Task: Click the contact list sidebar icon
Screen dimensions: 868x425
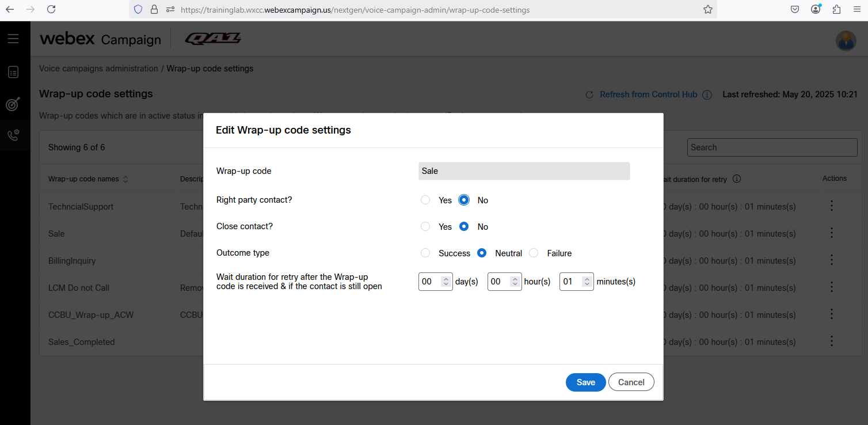Action: (13, 72)
